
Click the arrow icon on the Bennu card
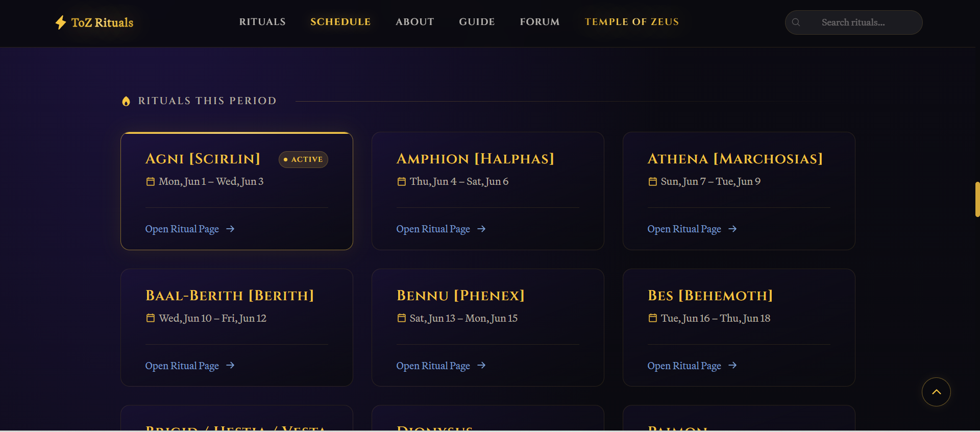[x=481, y=366]
